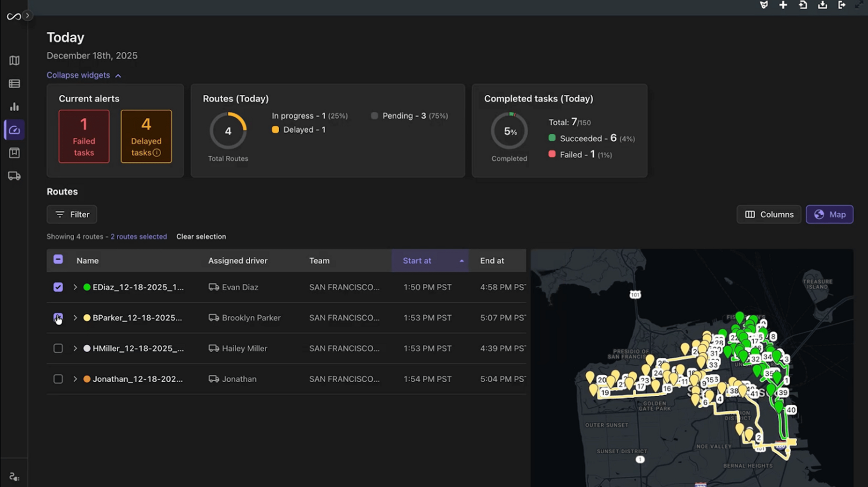Open the Filter options
868x487 pixels.
(x=72, y=214)
